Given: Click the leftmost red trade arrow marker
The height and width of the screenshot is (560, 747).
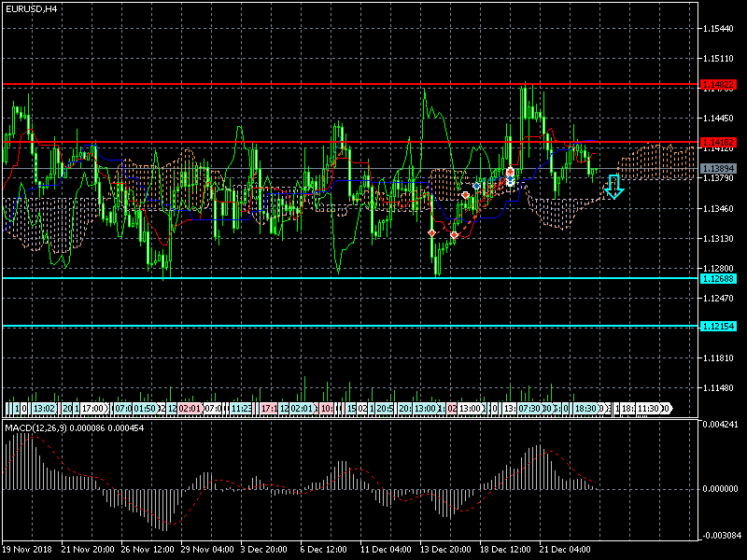Looking at the screenshot, I should (431, 231).
